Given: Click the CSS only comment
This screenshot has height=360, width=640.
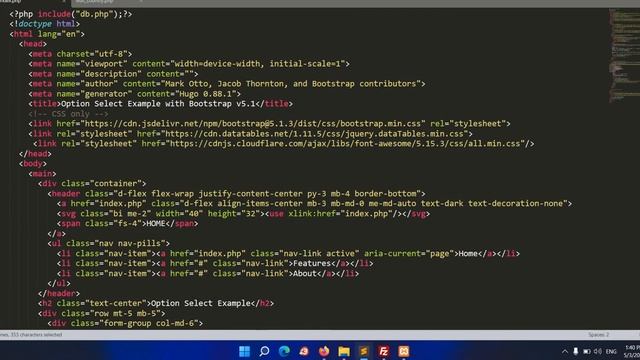Looking at the screenshot, I should [x=69, y=114].
